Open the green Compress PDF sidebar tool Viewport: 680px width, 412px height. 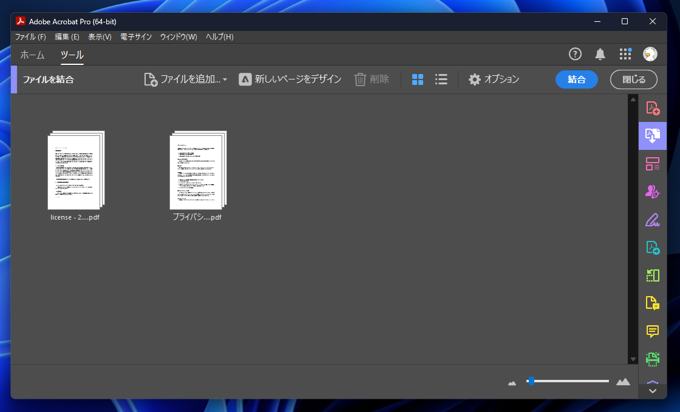click(653, 275)
